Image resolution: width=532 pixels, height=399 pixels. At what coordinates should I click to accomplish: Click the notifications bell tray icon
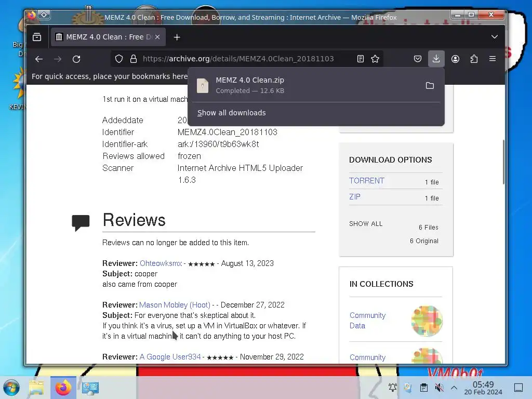(393, 387)
